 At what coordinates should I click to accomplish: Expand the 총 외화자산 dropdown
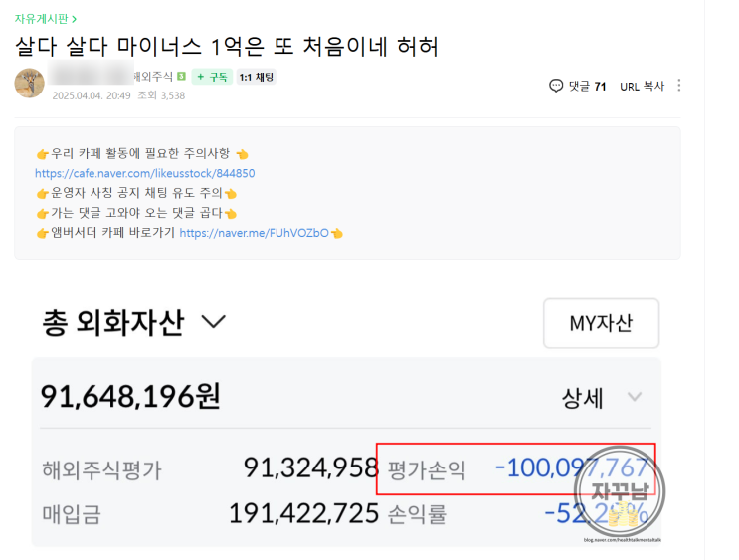(x=214, y=321)
